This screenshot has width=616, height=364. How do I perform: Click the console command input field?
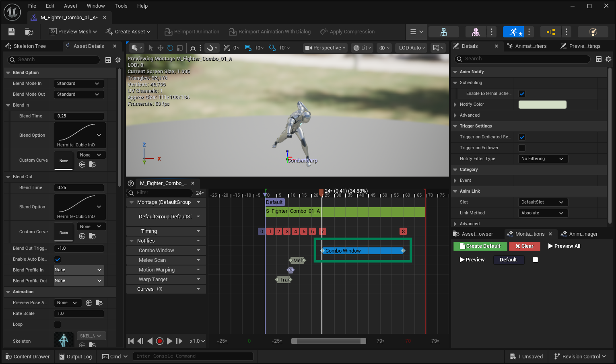[193, 356]
